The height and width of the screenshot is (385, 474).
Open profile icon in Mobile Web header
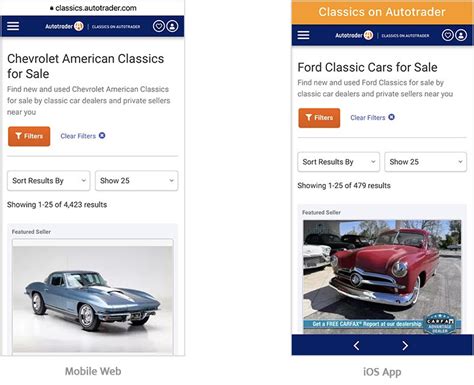click(172, 26)
